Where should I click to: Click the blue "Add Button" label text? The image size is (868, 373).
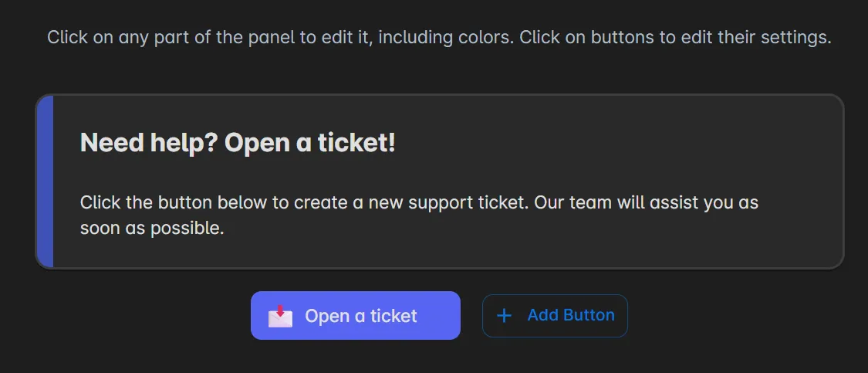click(571, 315)
